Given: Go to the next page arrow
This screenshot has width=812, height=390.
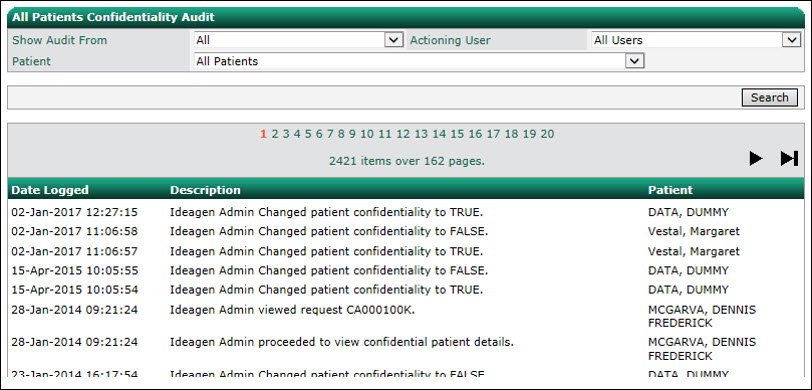Looking at the screenshot, I should pos(756,158).
